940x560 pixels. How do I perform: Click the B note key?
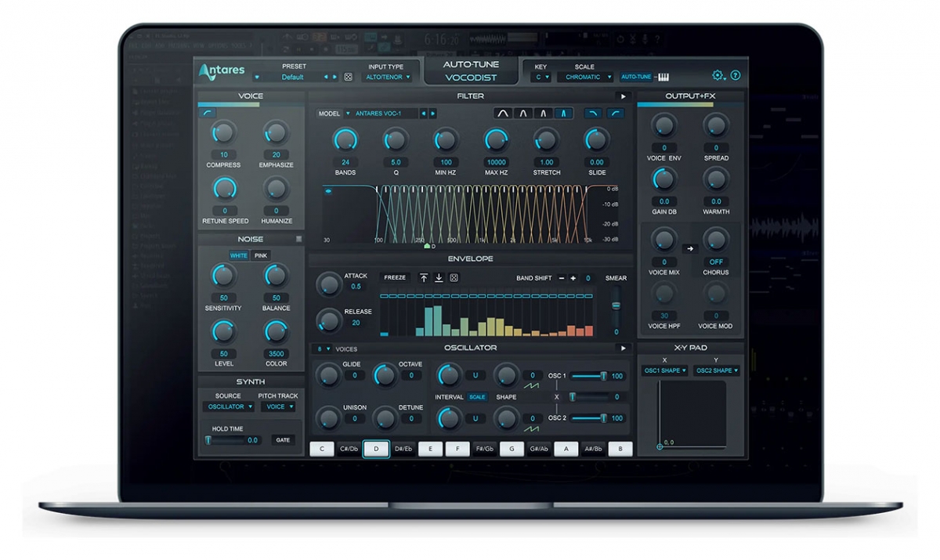[x=620, y=449]
